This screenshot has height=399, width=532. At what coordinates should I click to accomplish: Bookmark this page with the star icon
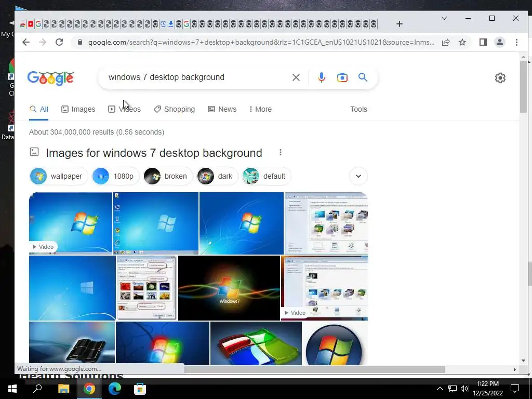coord(462,42)
